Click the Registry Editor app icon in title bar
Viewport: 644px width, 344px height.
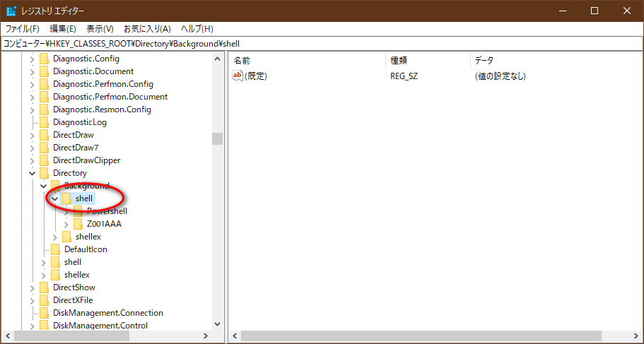click(11, 11)
